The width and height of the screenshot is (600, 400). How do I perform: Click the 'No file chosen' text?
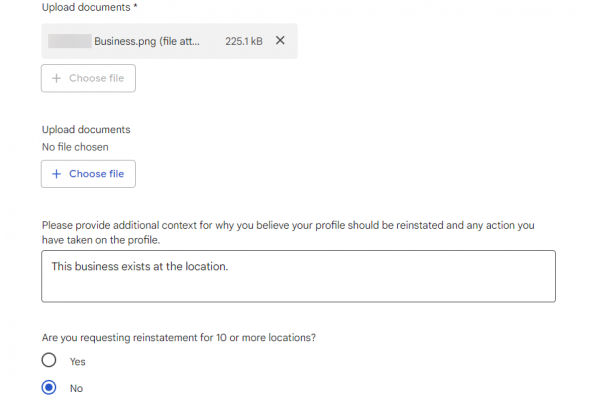point(75,147)
